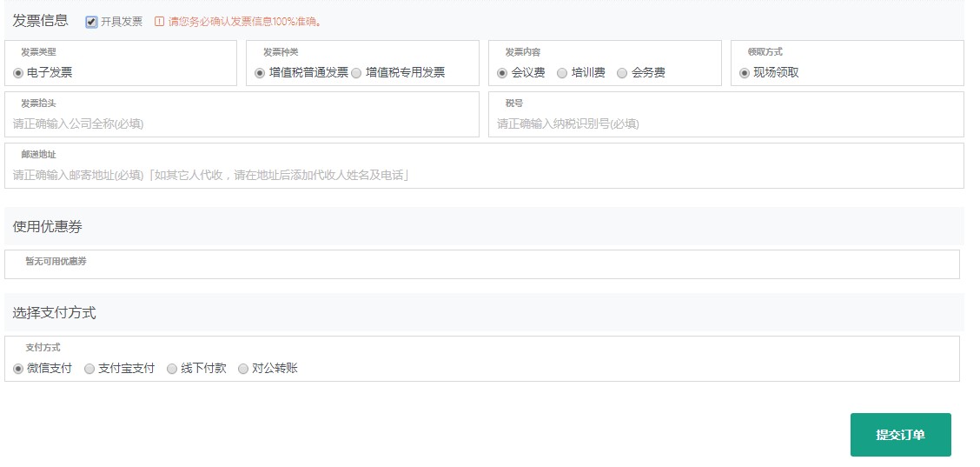Image resolution: width=980 pixels, height=467 pixels.
Task: Click the 税号 tax ID input field
Action: [x=725, y=124]
